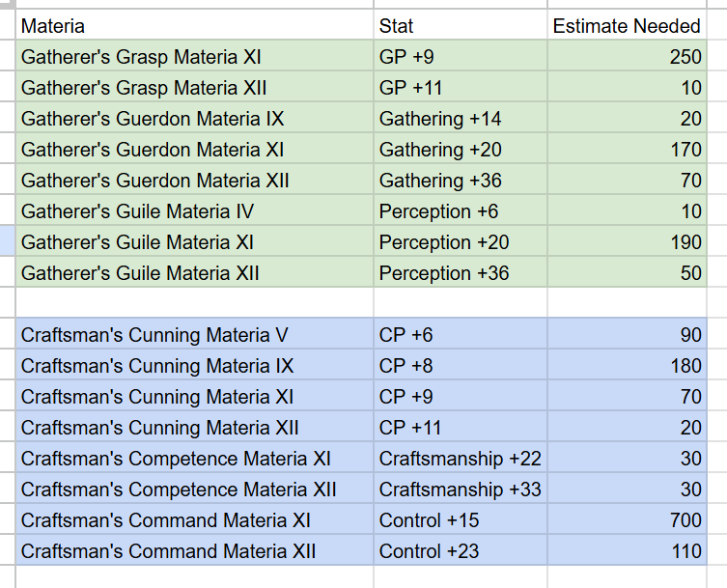Click the Gatherer's Grasp Materia XI cell

(x=195, y=56)
